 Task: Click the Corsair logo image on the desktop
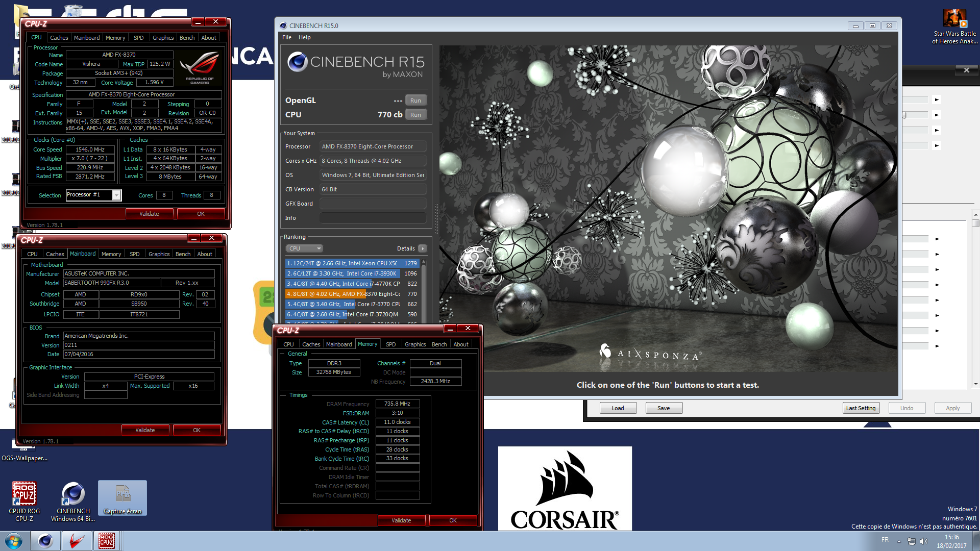[x=565, y=489]
